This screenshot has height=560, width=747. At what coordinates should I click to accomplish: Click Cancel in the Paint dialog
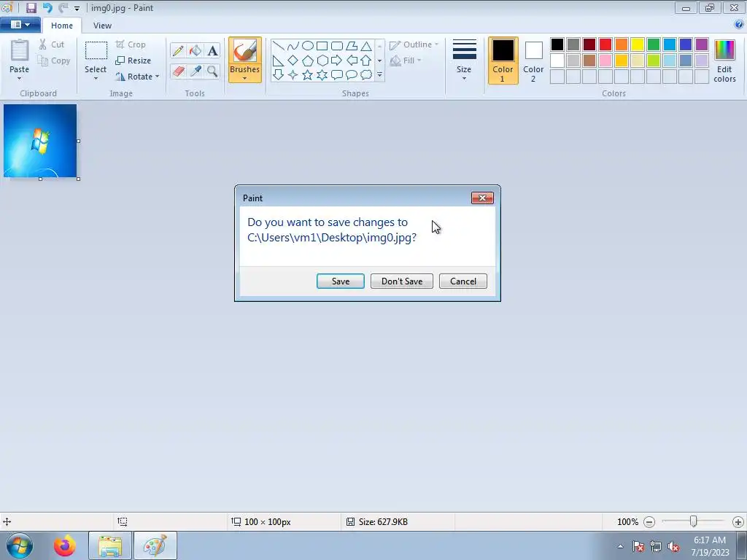(463, 281)
